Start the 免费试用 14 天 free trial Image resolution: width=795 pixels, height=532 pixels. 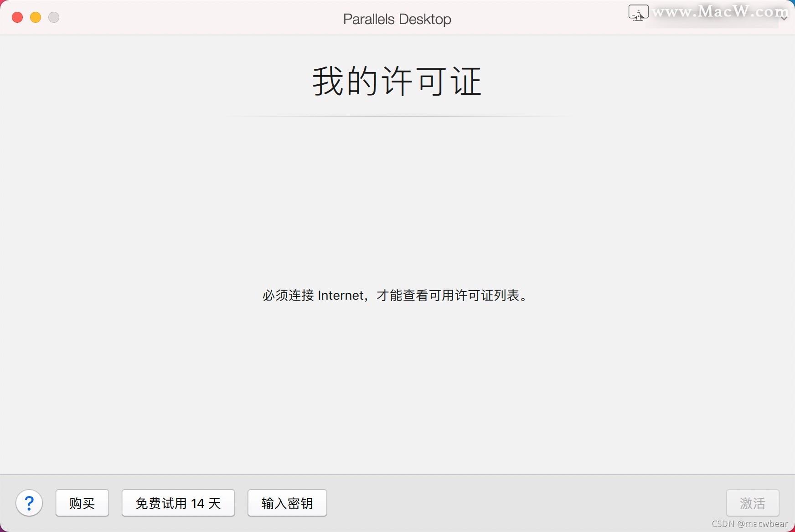178,503
